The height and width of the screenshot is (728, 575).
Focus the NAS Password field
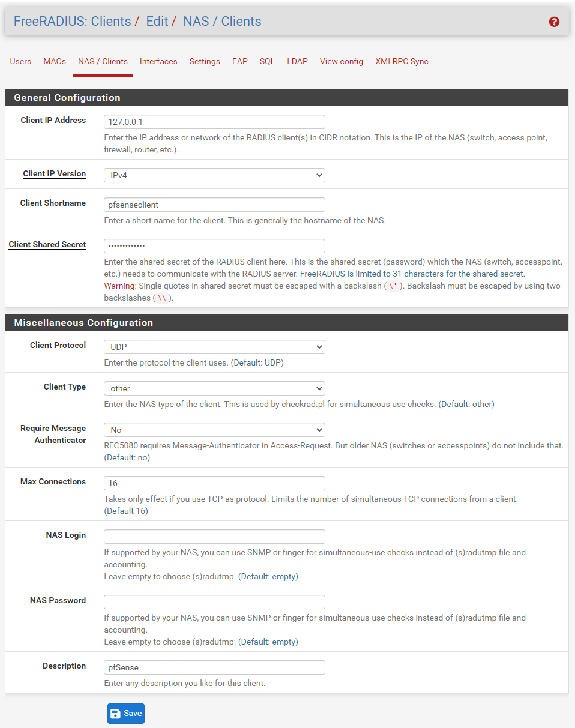[x=214, y=602]
